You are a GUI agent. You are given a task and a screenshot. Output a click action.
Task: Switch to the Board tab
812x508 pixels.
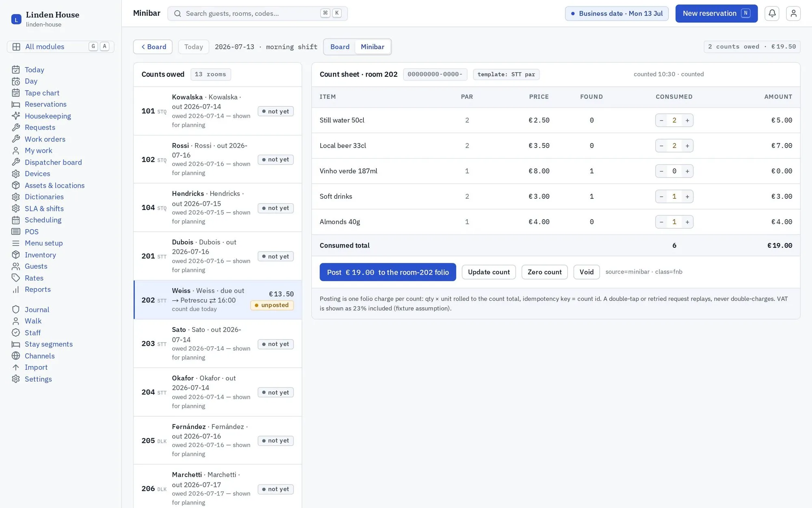click(x=340, y=47)
